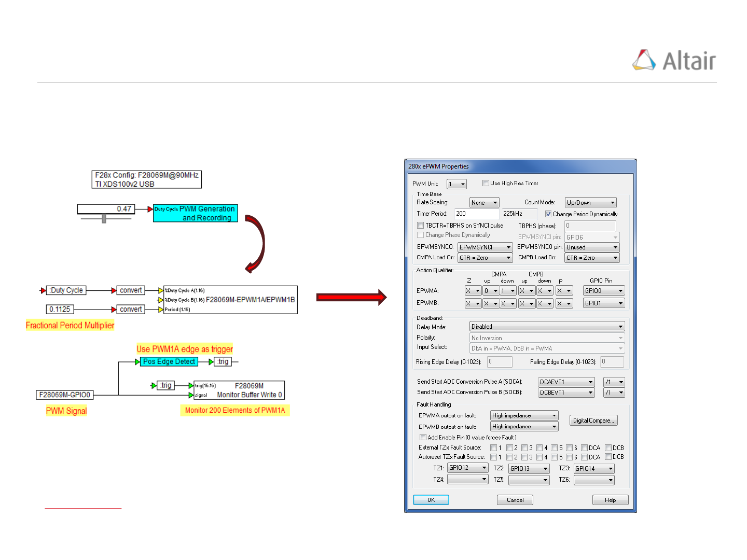Open the TZ1 GPIO12 dropdown
The image size is (747, 560).
pos(468,468)
